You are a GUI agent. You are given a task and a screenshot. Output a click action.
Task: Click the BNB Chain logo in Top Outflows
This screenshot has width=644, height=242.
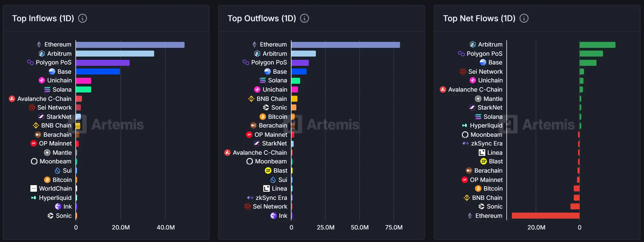251,99
